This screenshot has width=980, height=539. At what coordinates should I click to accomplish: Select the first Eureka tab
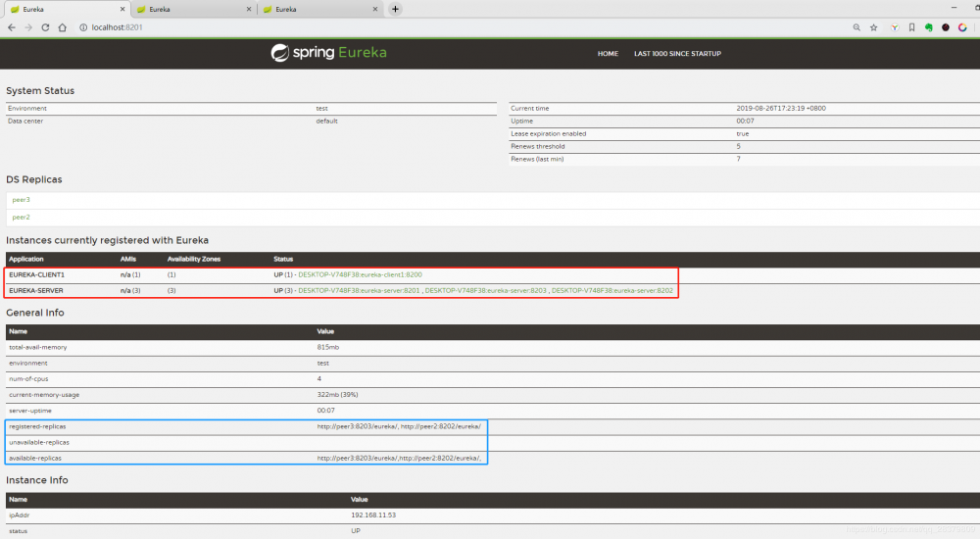[66, 10]
